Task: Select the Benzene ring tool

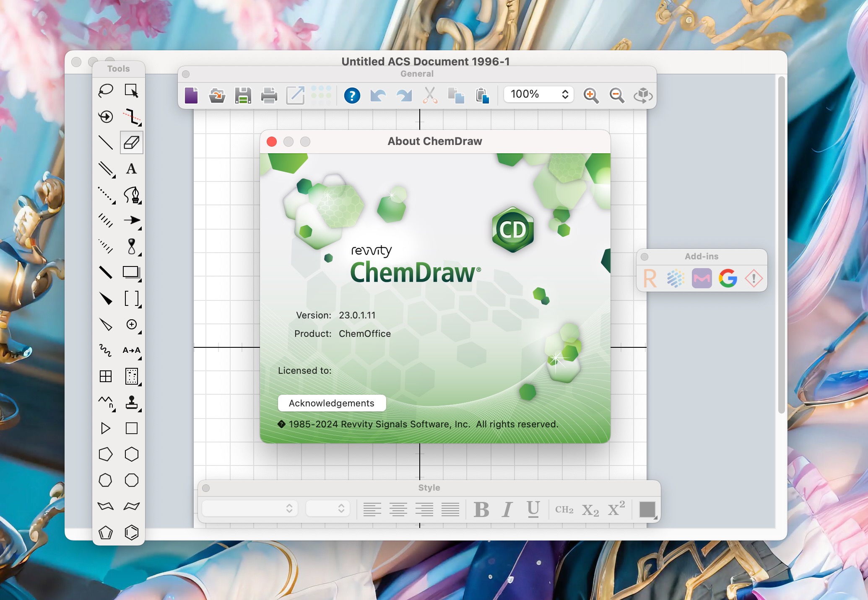Action: tap(132, 532)
